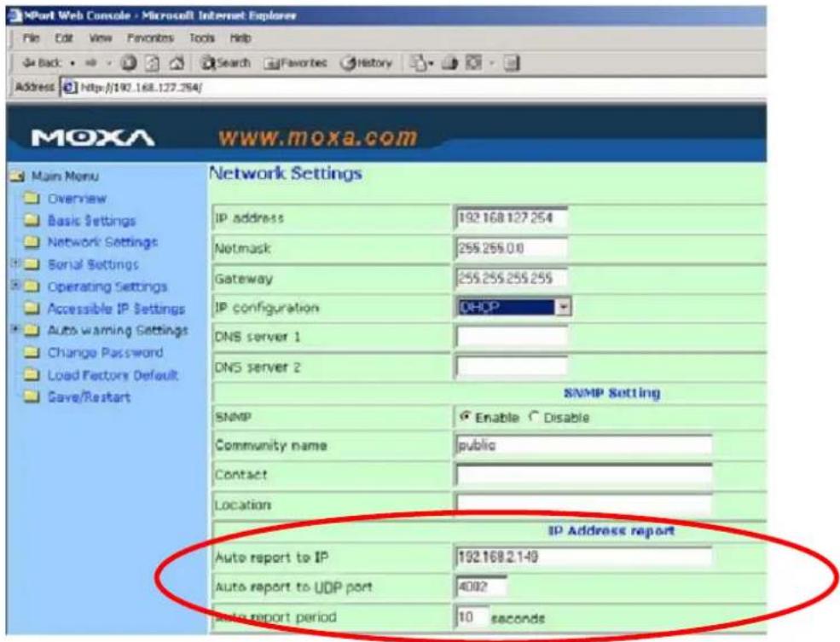Open the Tools menu
The width and height of the screenshot is (840, 642).
point(201,38)
